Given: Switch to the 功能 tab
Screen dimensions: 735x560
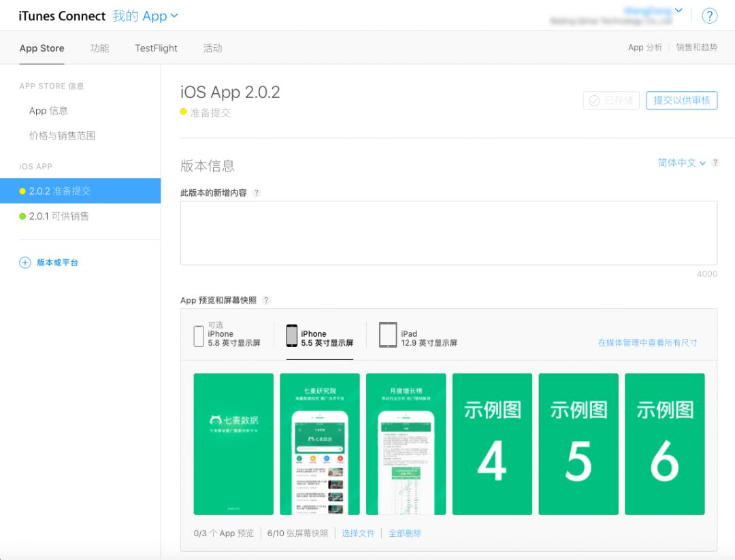Looking at the screenshot, I should tap(99, 48).
